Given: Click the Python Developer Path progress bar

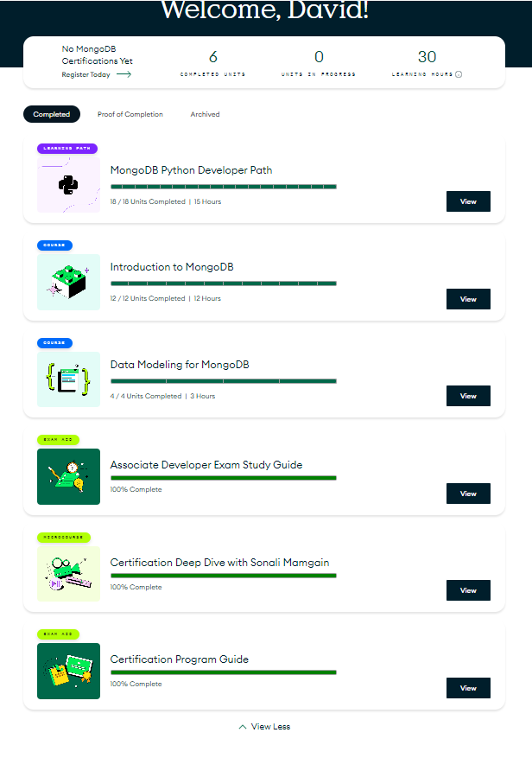Looking at the screenshot, I should coord(223,187).
